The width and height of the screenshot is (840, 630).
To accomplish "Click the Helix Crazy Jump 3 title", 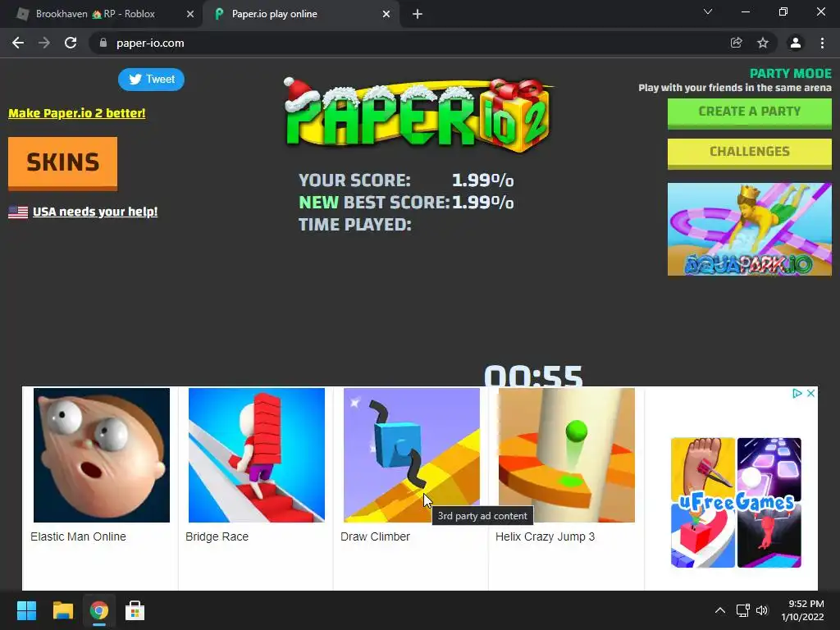I will pyautogui.click(x=545, y=536).
